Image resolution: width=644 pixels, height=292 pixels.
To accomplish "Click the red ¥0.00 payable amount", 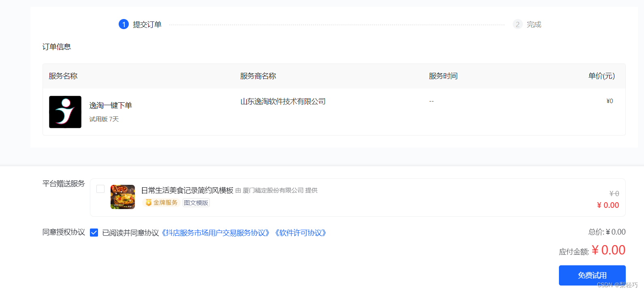I will coord(608,250).
